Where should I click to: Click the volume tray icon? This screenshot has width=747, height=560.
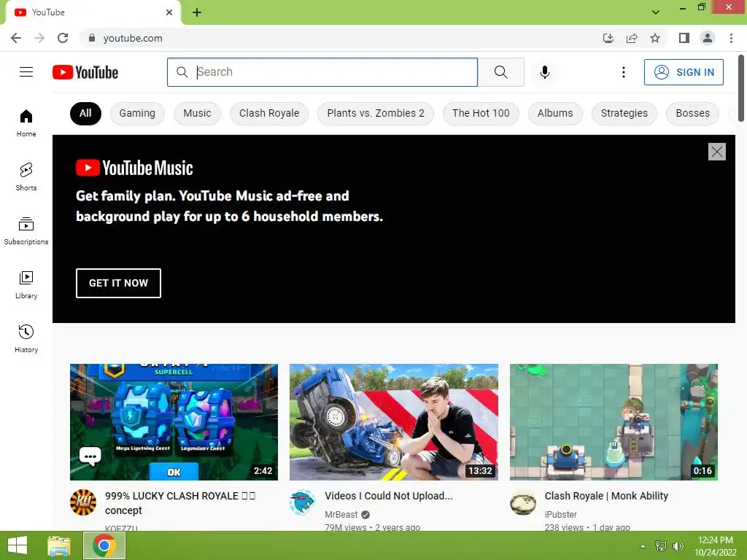click(678, 546)
